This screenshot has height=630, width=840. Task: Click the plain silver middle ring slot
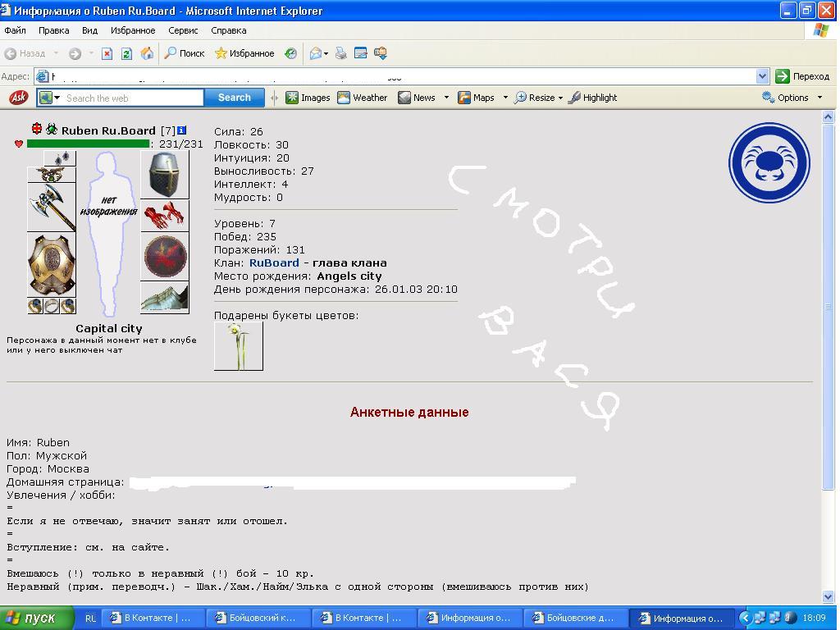tap(52, 306)
